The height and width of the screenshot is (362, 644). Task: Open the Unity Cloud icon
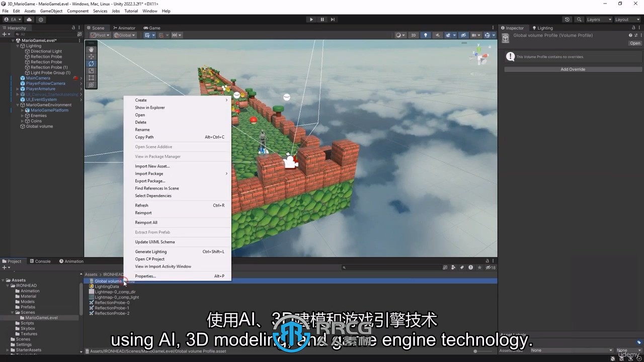29,20
